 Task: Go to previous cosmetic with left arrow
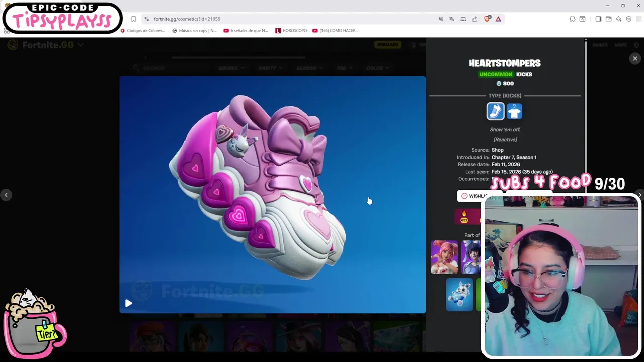(6, 195)
